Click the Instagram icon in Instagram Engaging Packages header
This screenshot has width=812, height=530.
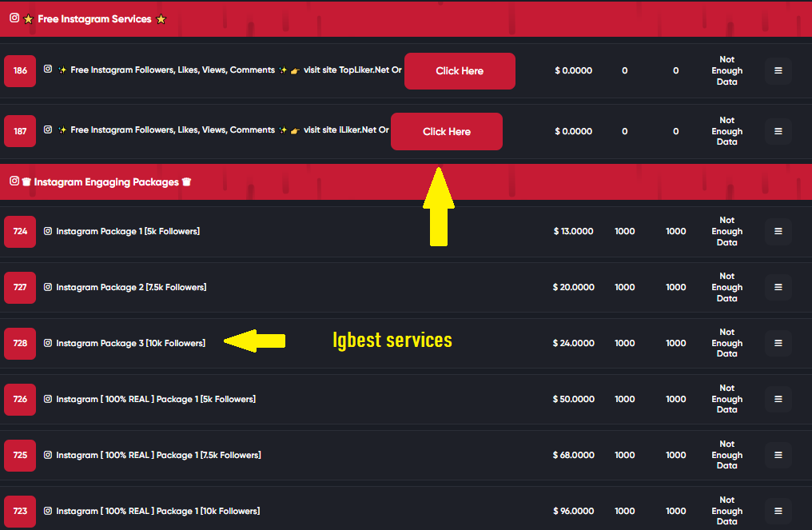(x=14, y=181)
